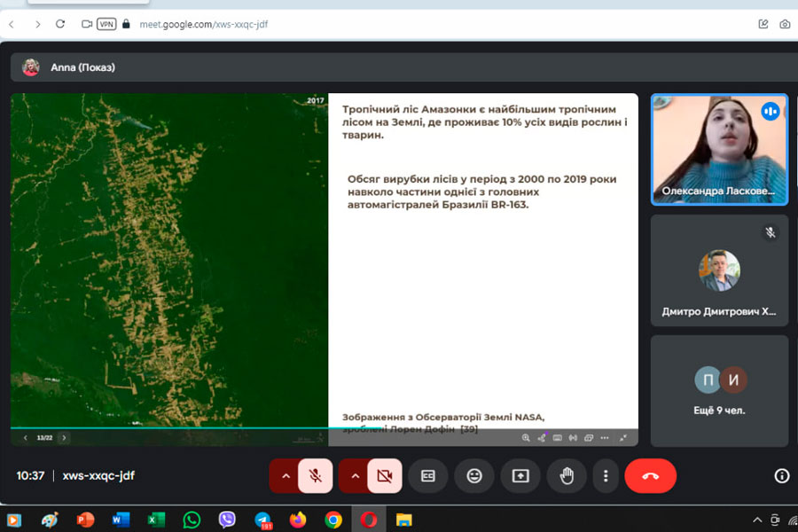Click the keyboard icon on presentation toolbar
Image resolution: width=798 pixels, height=532 pixels.
click(x=558, y=438)
